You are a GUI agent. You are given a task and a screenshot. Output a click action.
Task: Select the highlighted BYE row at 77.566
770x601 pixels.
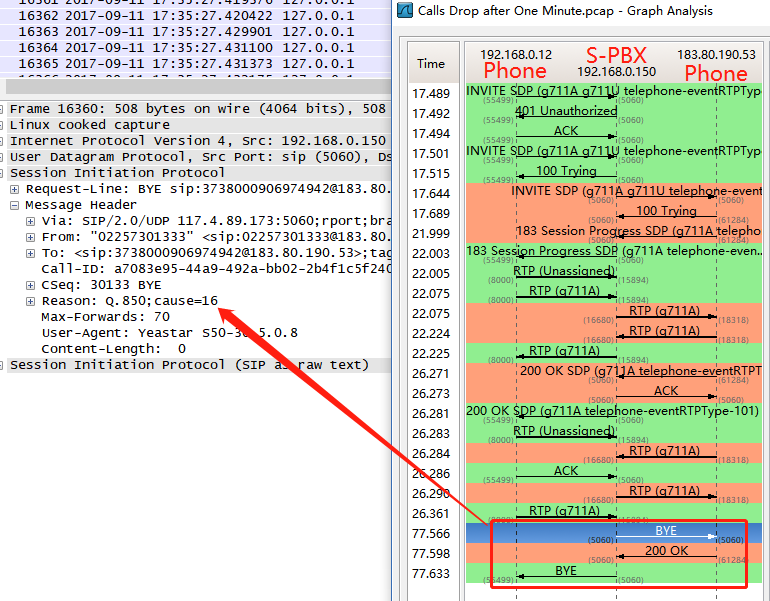pos(613,533)
